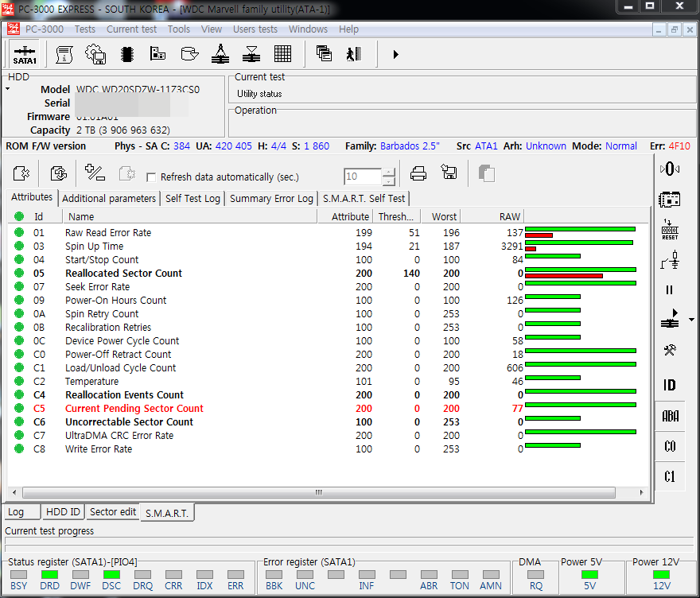Open the Windows menu
Viewport: 700px width, 598px height.
click(x=308, y=29)
